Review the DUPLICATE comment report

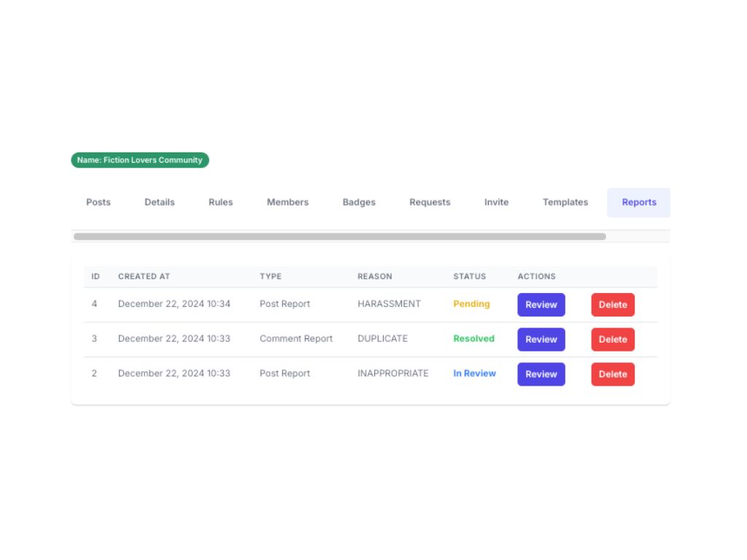pyautogui.click(x=541, y=339)
